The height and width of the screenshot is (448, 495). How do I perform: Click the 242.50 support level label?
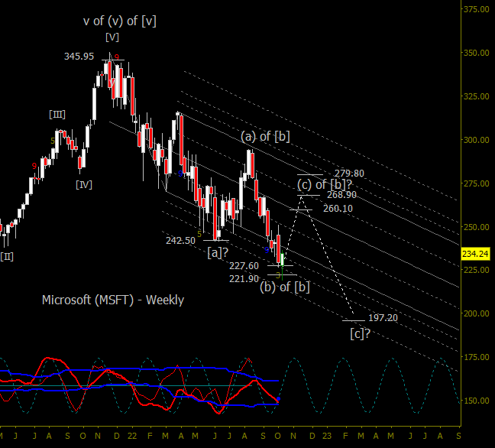pyautogui.click(x=180, y=241)
